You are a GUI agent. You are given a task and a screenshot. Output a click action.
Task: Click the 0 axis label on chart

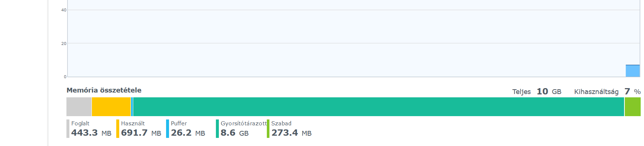(x=65, y=77)
